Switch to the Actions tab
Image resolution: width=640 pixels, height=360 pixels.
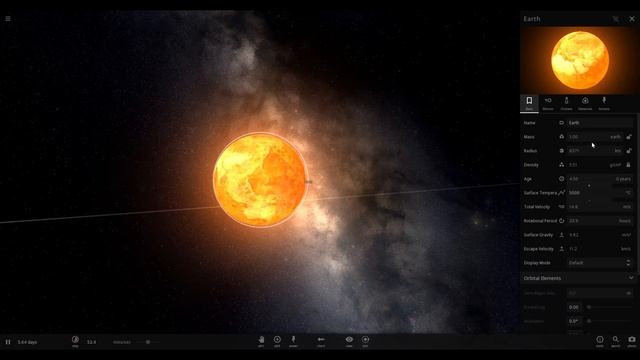(604, 103)
